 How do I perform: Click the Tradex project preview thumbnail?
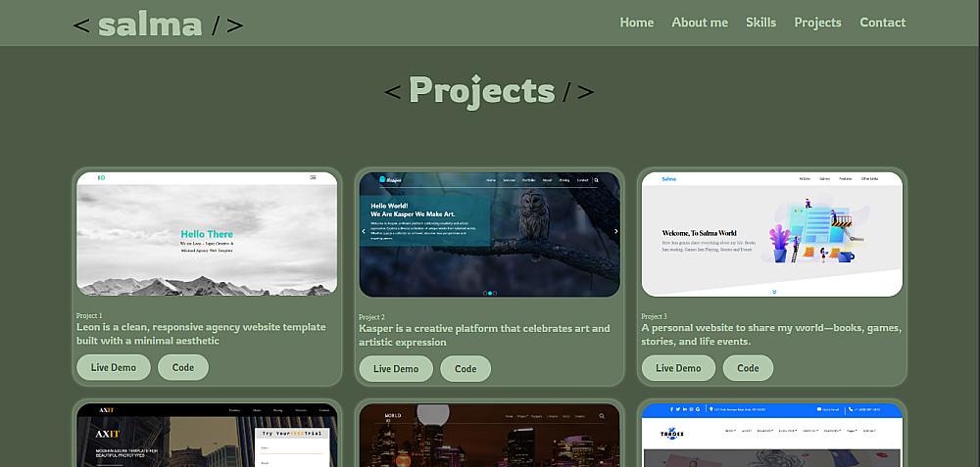click(x=772, y=435)
